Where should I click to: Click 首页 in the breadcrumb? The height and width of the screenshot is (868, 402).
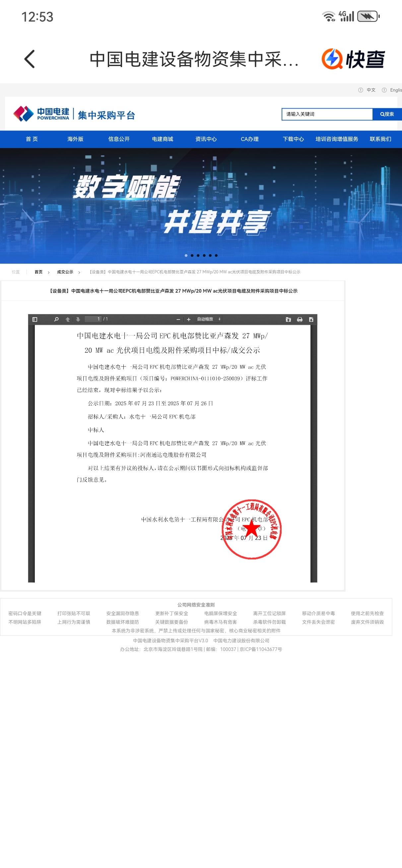[38, 272]
